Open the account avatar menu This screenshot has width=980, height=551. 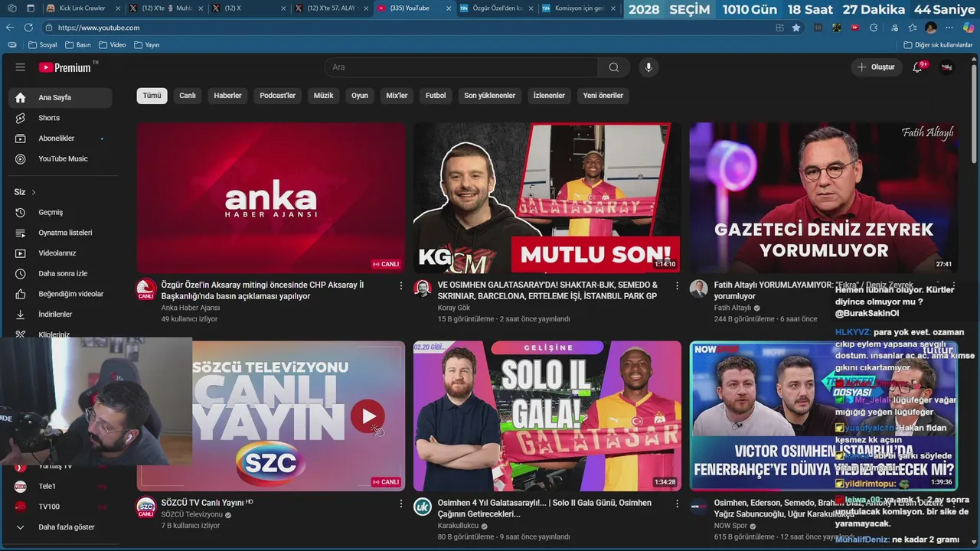947,67
